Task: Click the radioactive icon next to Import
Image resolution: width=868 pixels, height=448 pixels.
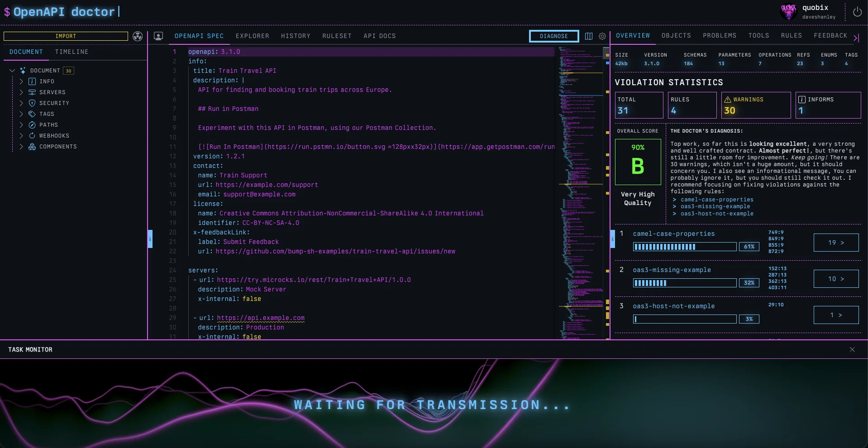Action: pyautogui.click(x=138, y=36)
